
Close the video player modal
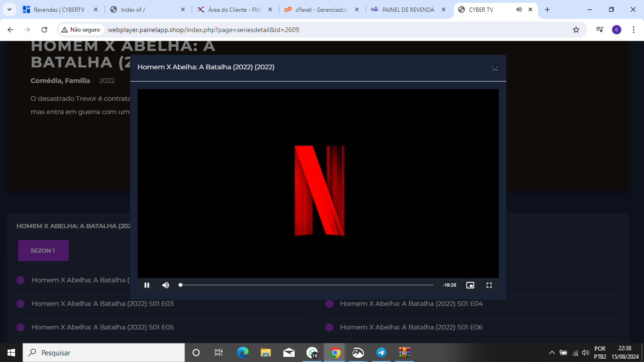(495, 68)
